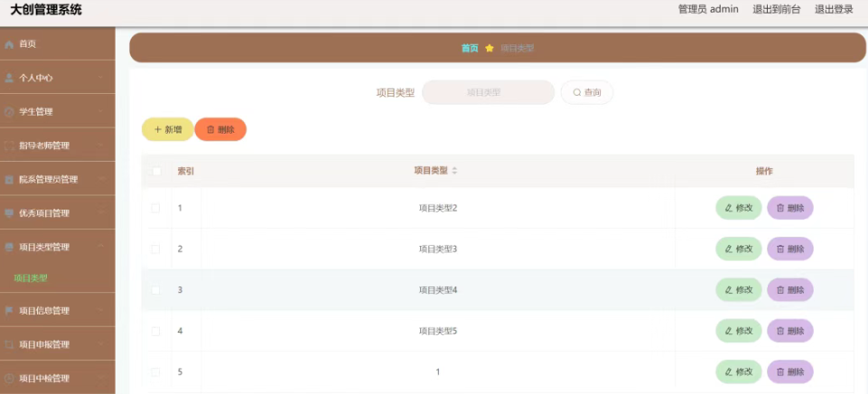Click 修改 for row 项目类型2
This screenshot has width=868, height=394.
pos(739,208)
